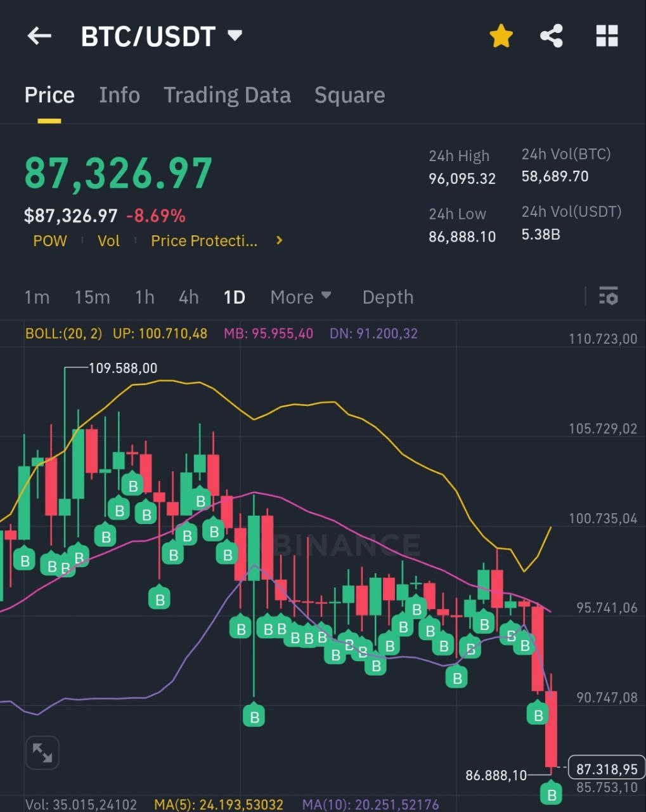Viewport: 646px width, 812px height.
Task: Tap the buy marker below the 86.888,10 low
Action: point(552,794)
